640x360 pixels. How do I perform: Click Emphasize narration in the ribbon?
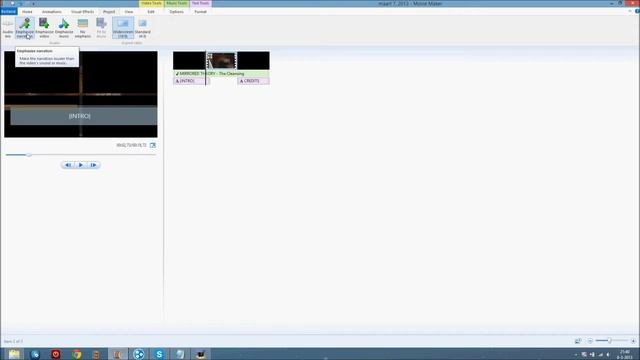(x=25, y=28)
